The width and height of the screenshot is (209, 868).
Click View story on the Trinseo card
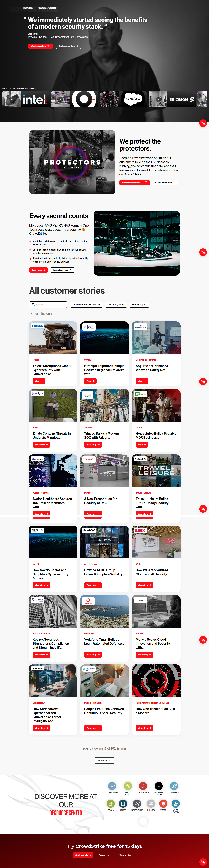tap(93, 445)
